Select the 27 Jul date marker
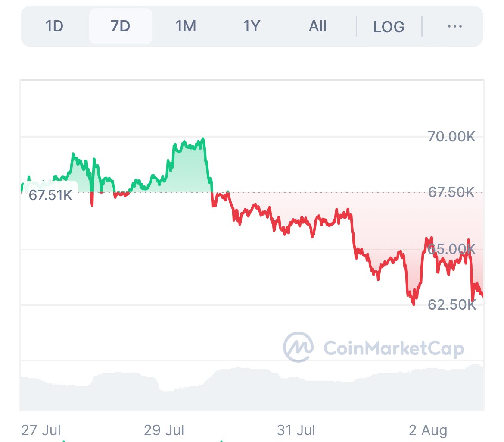 41,430
